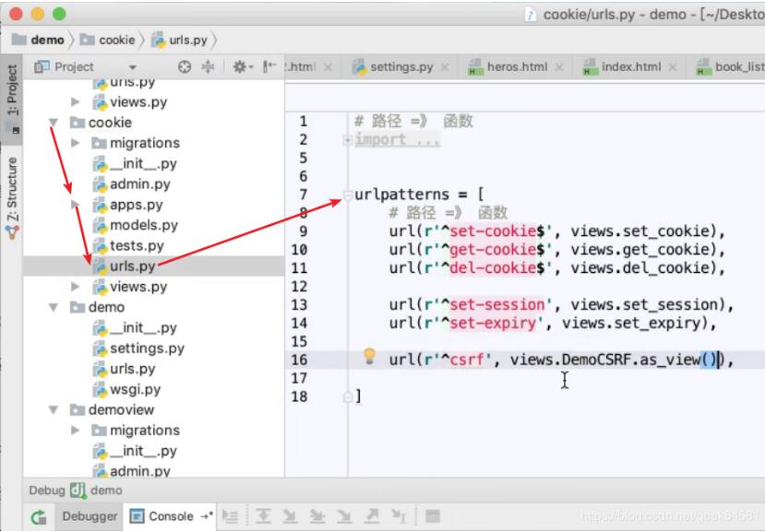Click the intention lightbulb on line 16
The width and height of the screenshot is (765, 532).
(x=369, y=357)
